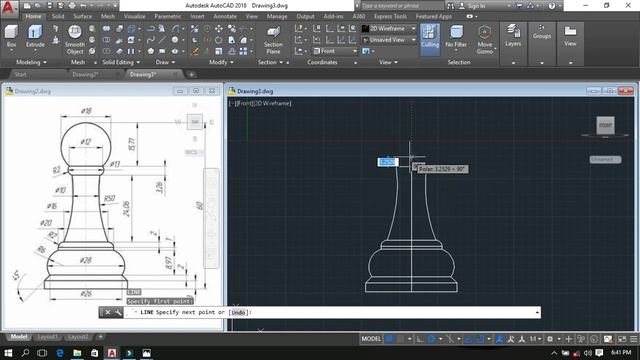The image size is (640, 360).
Task: Click the keyword search input field
Action: coord(402,6)
